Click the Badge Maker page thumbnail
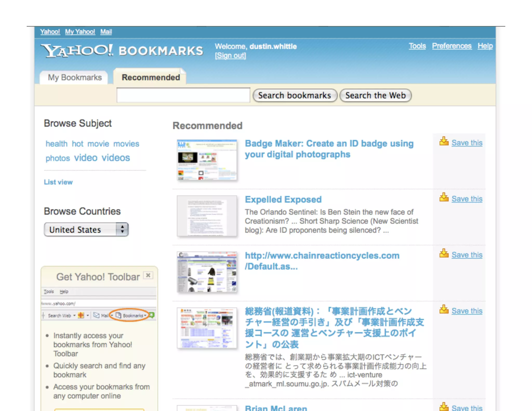 [x=207, y=160]
